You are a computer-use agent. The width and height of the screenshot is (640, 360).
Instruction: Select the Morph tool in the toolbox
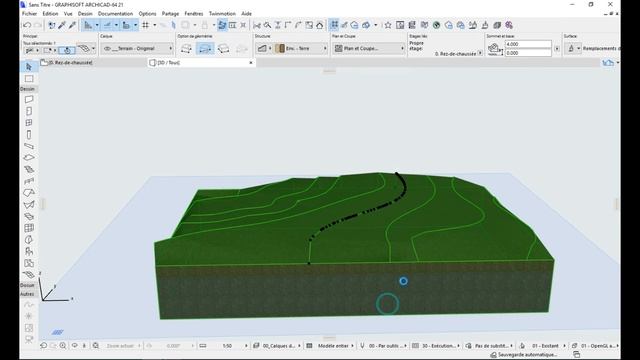pyautogui.click(x=29, y=240)
